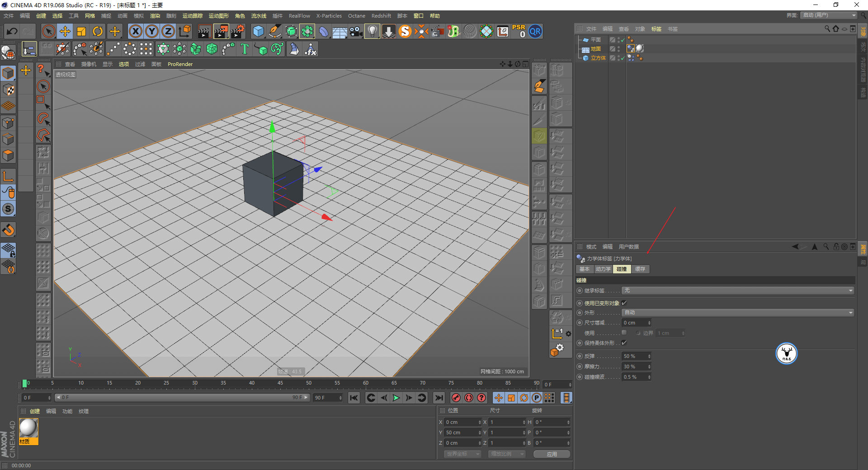Click the dynamics body tag on 立方体
The width and height of the screenshot is (868, 470).
point(632,58)
